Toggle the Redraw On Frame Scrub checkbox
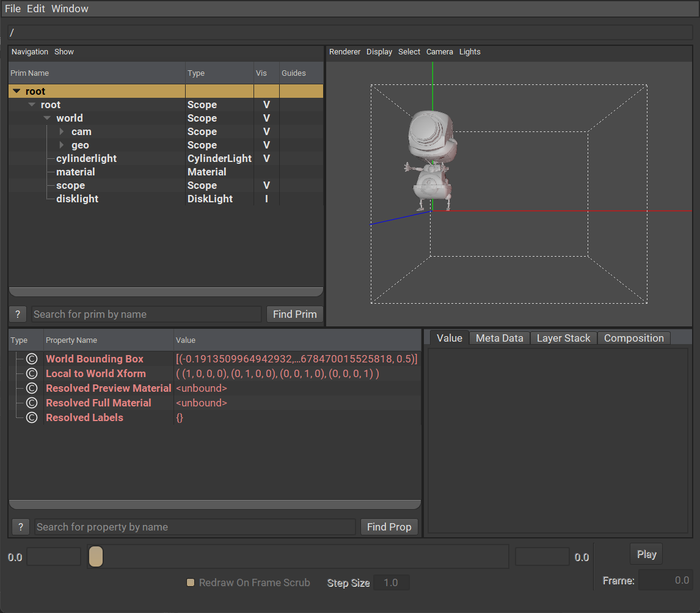Viewport: 700px width, 613px height. tap(191, 583)
